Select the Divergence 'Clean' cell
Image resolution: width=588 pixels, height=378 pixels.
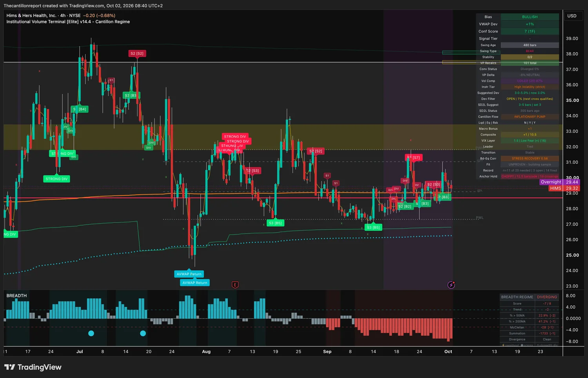click(547, 340)
